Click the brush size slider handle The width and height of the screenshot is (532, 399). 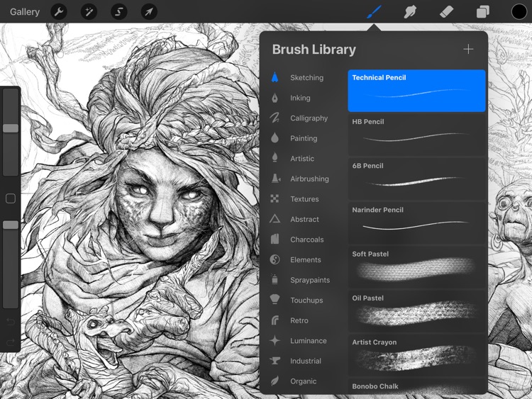[x=11, y=128]
